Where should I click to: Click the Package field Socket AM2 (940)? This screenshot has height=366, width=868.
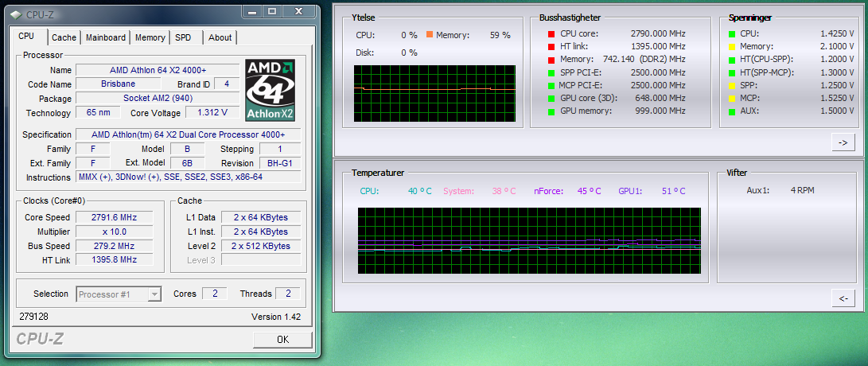tap(158, 99)
